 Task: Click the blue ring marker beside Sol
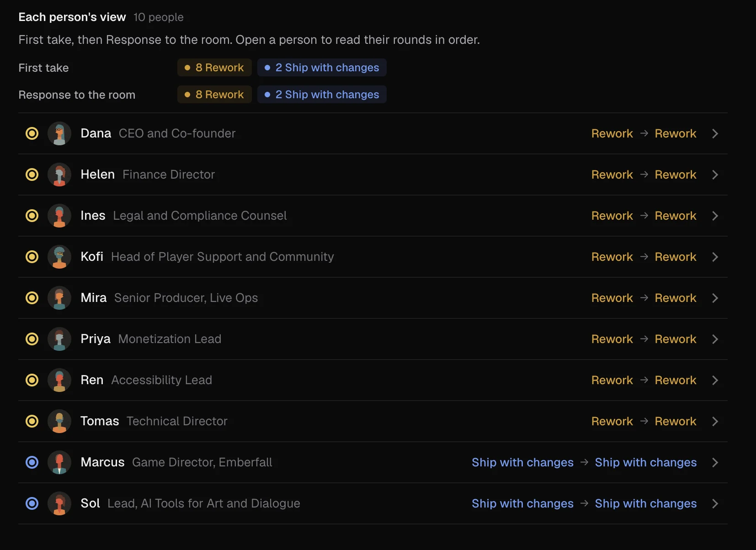(x=32, y=503)
